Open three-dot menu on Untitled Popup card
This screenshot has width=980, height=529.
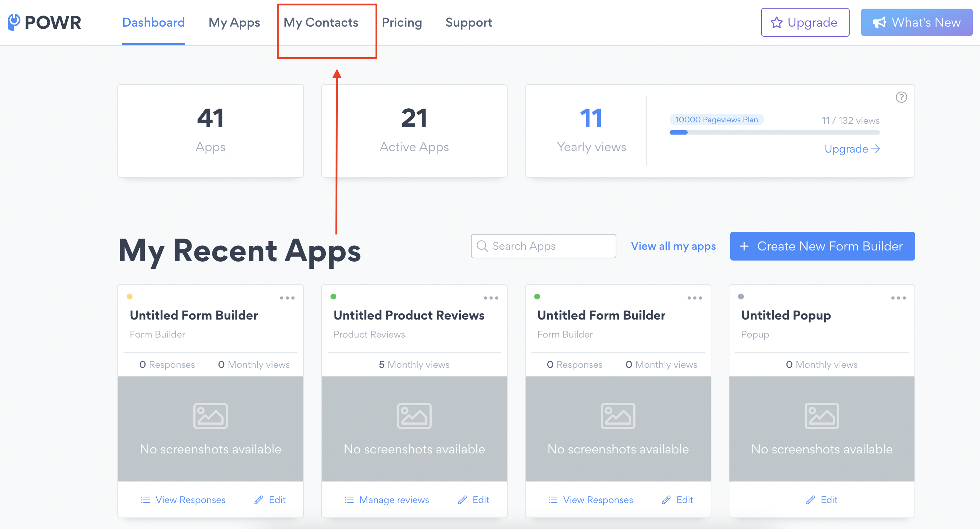898,298
